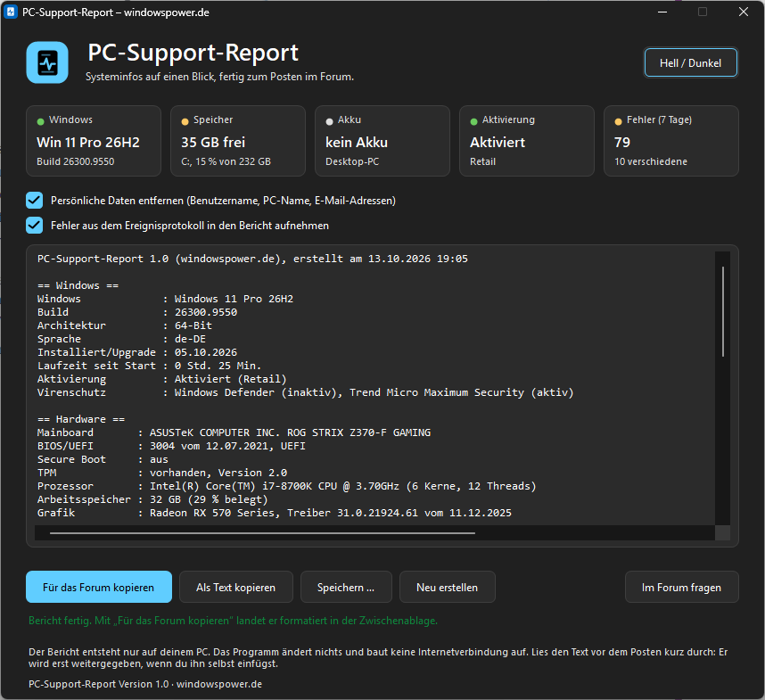Uncheck 'Fehler aus dem Ereignisprotokoll' checkbox
765x700 pixels.
(x=35, y=226)
